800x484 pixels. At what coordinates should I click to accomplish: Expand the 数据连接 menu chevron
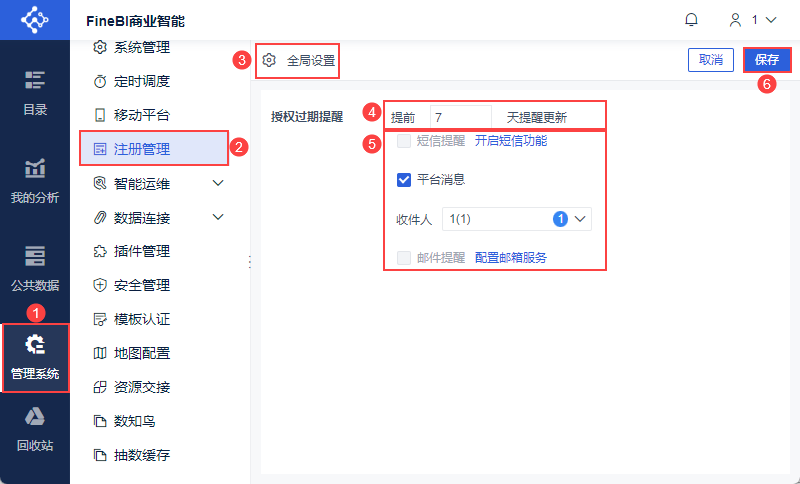click(218, 217)
